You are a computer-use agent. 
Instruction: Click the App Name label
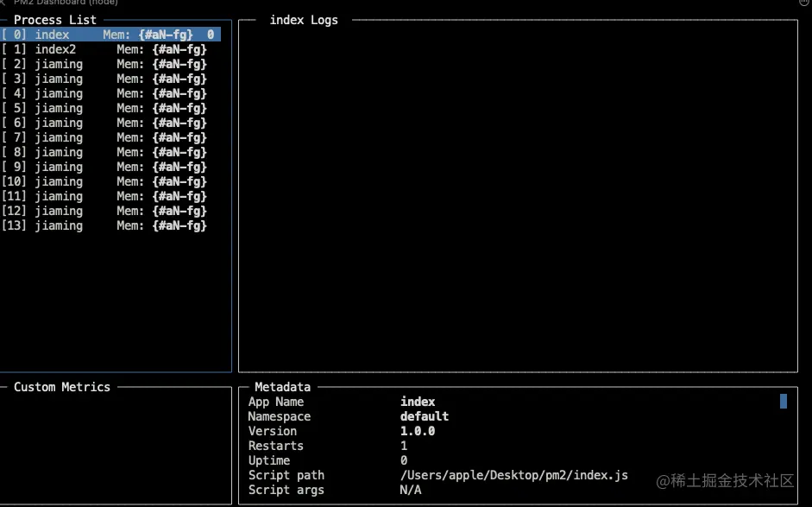pyautogui.click(x=276, y=402)
